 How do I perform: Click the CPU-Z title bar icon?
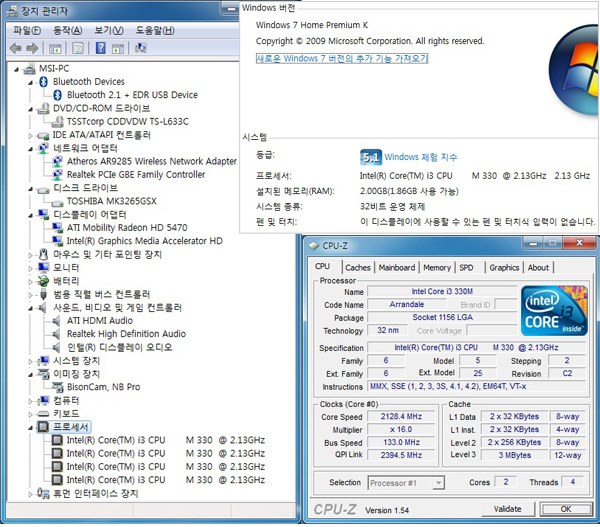click(314, 246)
